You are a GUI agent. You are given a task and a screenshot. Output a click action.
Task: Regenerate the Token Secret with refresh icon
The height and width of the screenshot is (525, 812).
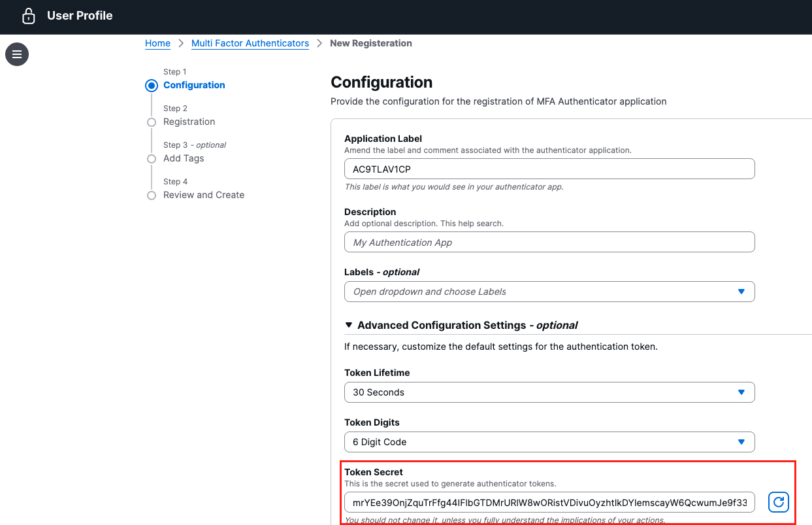[778, 502]
